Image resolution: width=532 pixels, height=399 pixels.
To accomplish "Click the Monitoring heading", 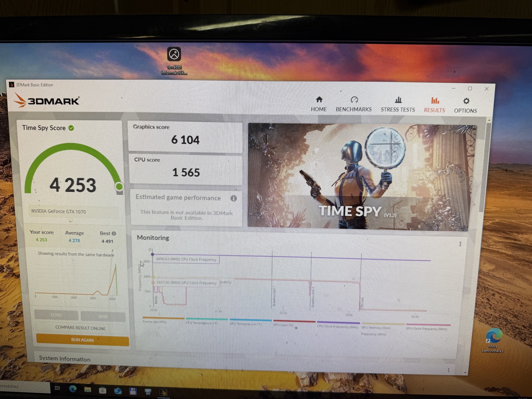I will pos(153,238).
